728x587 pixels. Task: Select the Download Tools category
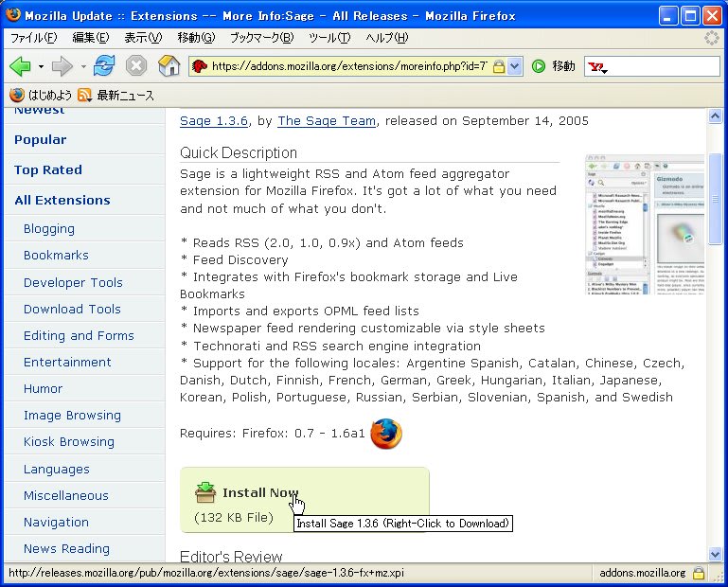72,309
